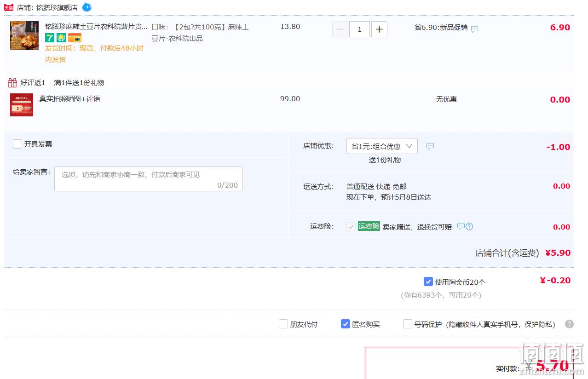Click the 真实拍照晒图+评语 gift title

[x=69, y=98]
